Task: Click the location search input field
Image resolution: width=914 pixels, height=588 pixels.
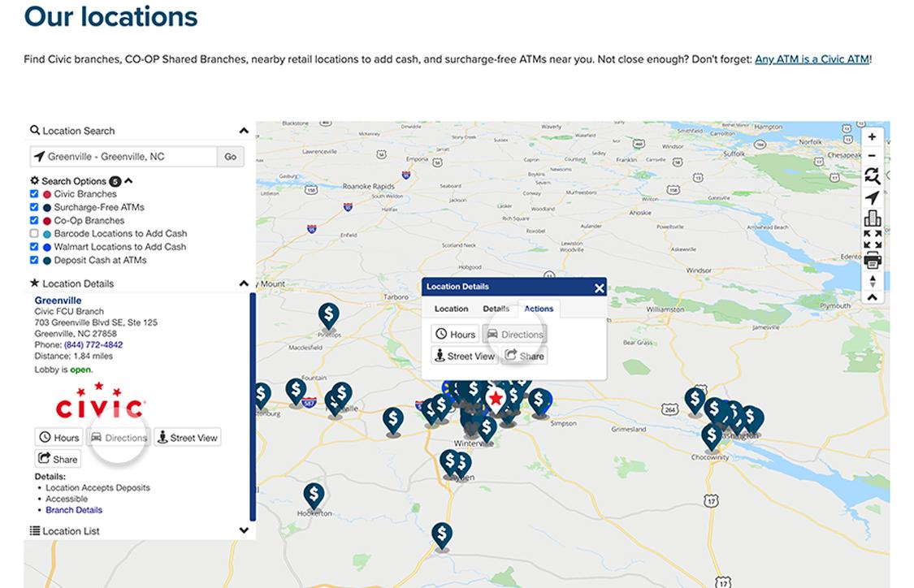Action: pyautogui.click(x=123, y=156)
